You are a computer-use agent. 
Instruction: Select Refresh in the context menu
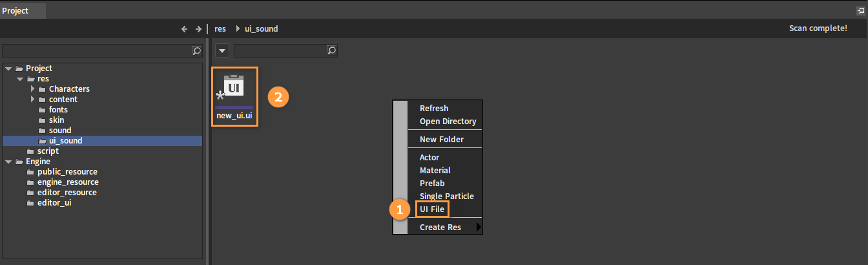coord(434,108)
